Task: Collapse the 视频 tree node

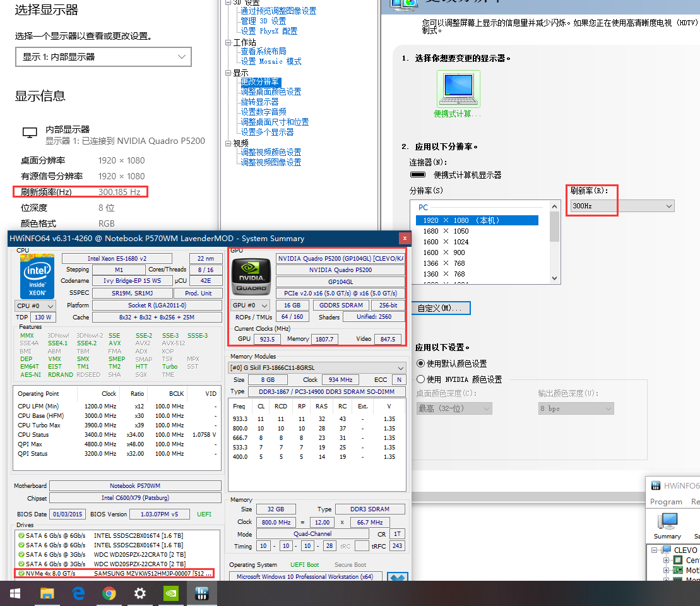Action: coord(228,143)
